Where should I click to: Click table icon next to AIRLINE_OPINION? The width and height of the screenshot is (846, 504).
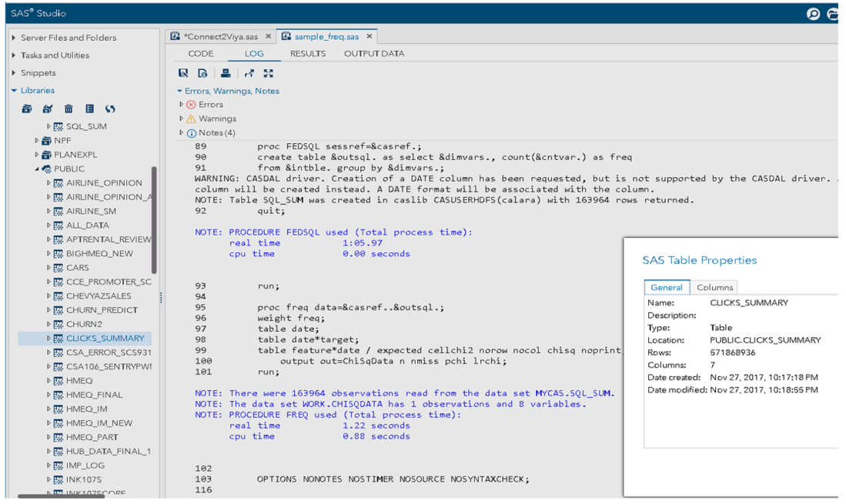[x=59, y=183]
